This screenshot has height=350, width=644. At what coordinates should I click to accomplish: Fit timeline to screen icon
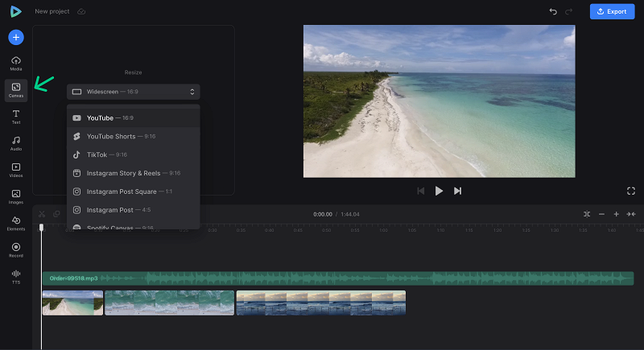(x=631, y=214)
